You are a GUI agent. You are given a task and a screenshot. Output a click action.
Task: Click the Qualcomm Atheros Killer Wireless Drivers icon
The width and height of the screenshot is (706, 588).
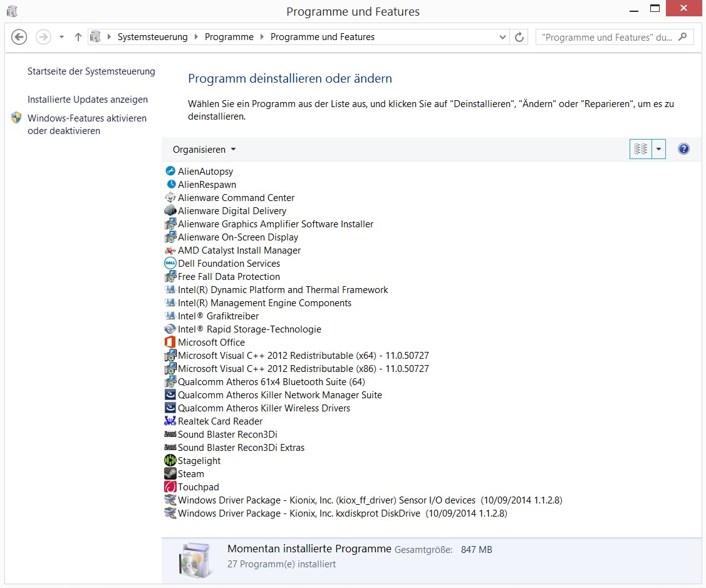coord(170,408)
